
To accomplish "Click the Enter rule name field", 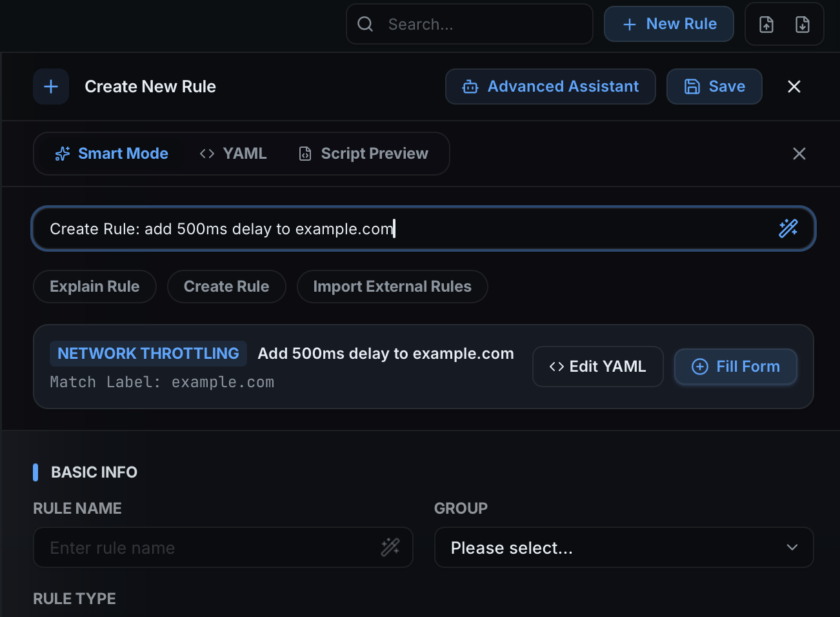I will [194, 547].
